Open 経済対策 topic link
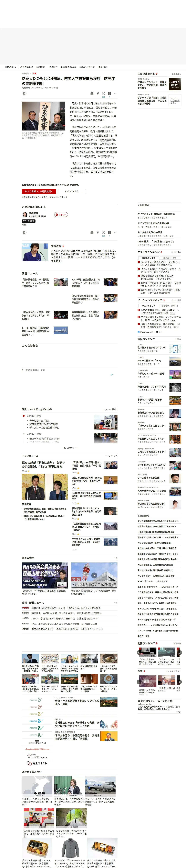Viewport: 186px width, 868px height. pyautogui.click(x=41, y=67)
